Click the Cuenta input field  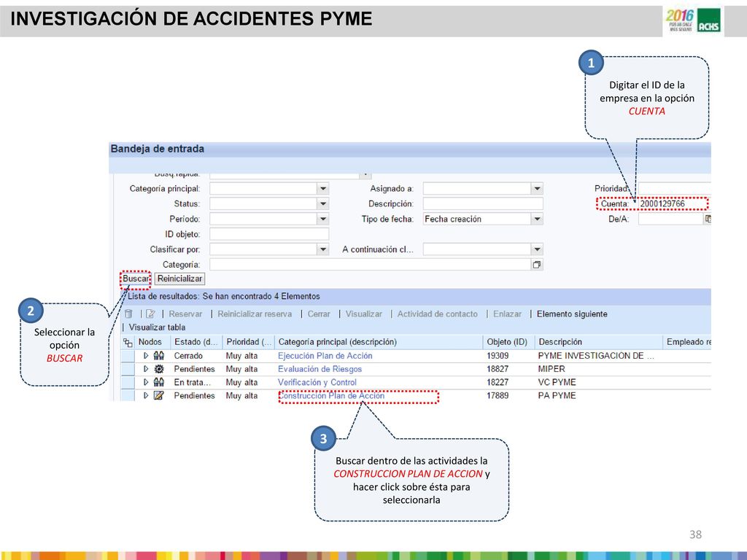click(x=674, y=204)
